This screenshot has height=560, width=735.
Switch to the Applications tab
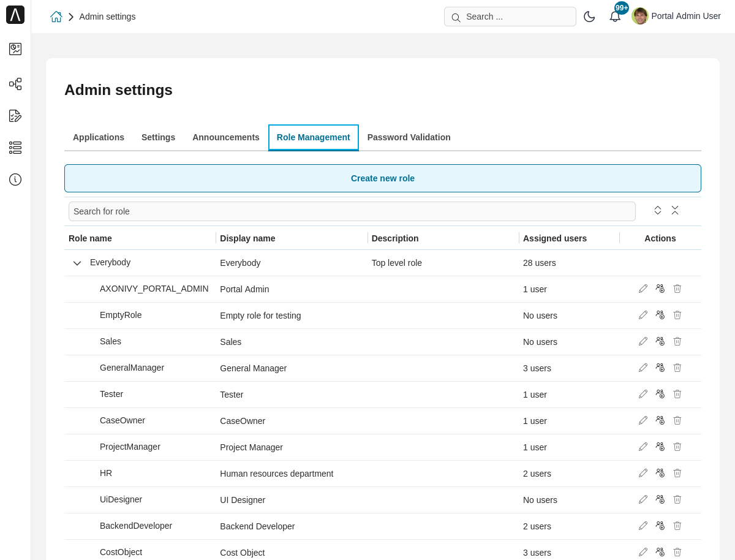pyautogui.click(x=99, y=137)
